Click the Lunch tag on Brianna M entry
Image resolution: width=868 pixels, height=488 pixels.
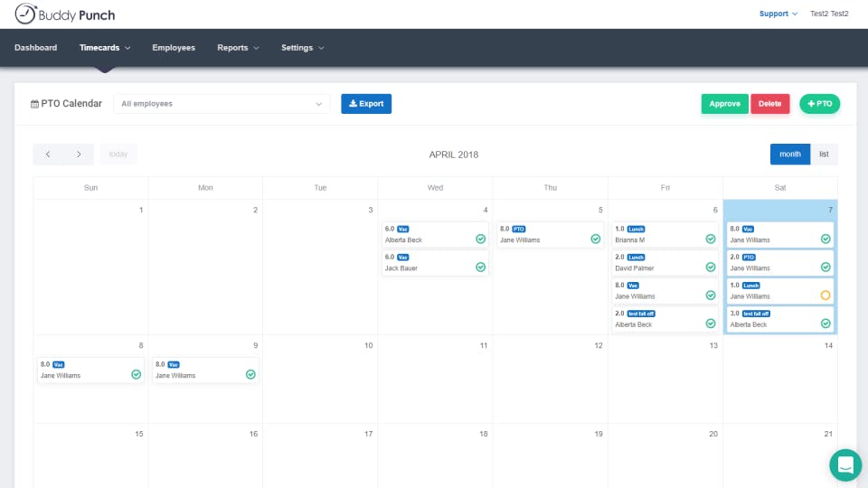[x=636, y=229]
